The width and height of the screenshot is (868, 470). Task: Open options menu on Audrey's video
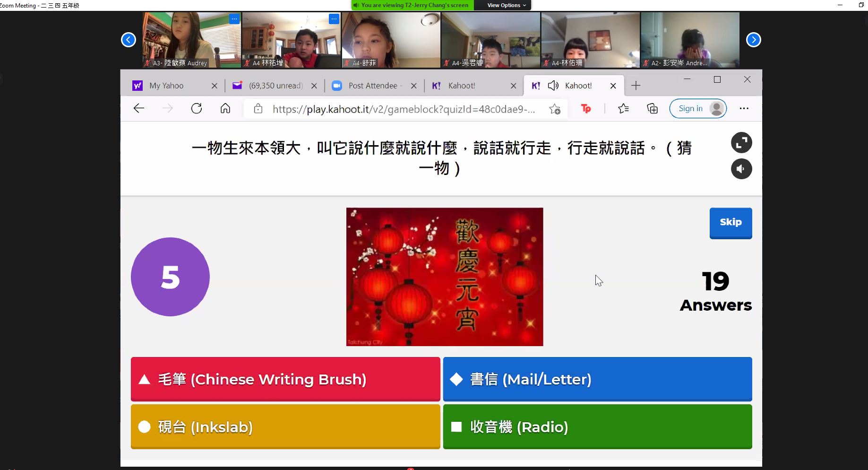[234, 19]
